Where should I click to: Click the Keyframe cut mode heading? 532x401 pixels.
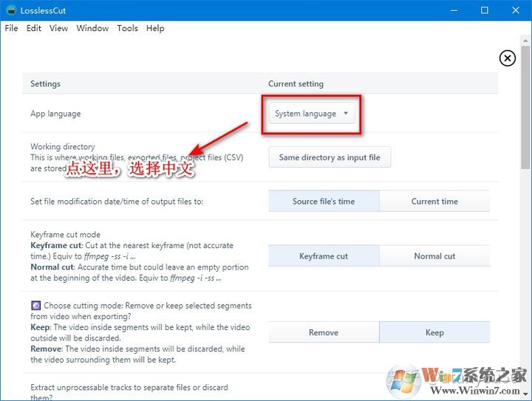[66, 235]
